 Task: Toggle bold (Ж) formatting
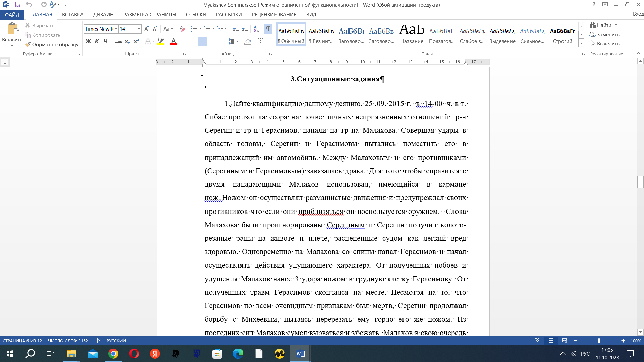point(88,41)
